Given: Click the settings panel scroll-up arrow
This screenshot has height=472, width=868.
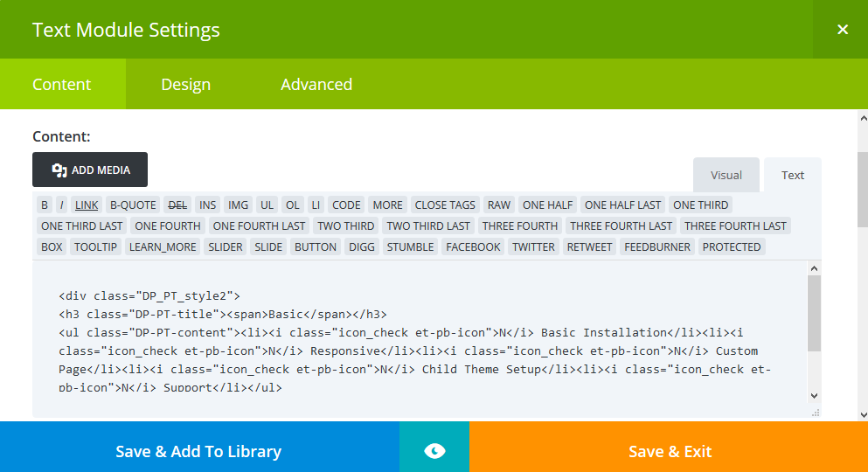Looking at the screenshot, I should (863, 117).
